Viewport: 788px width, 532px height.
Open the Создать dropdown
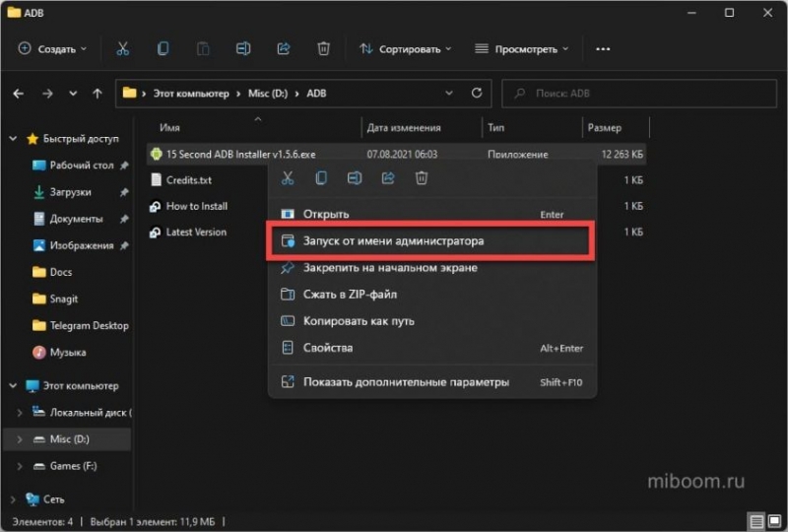click(x=52, y=49)
